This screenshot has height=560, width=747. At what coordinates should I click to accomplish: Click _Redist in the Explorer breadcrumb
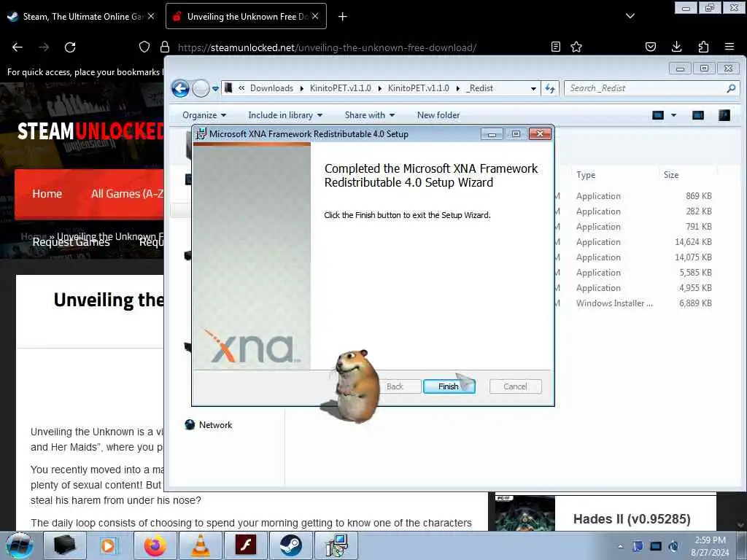[480, 88]
